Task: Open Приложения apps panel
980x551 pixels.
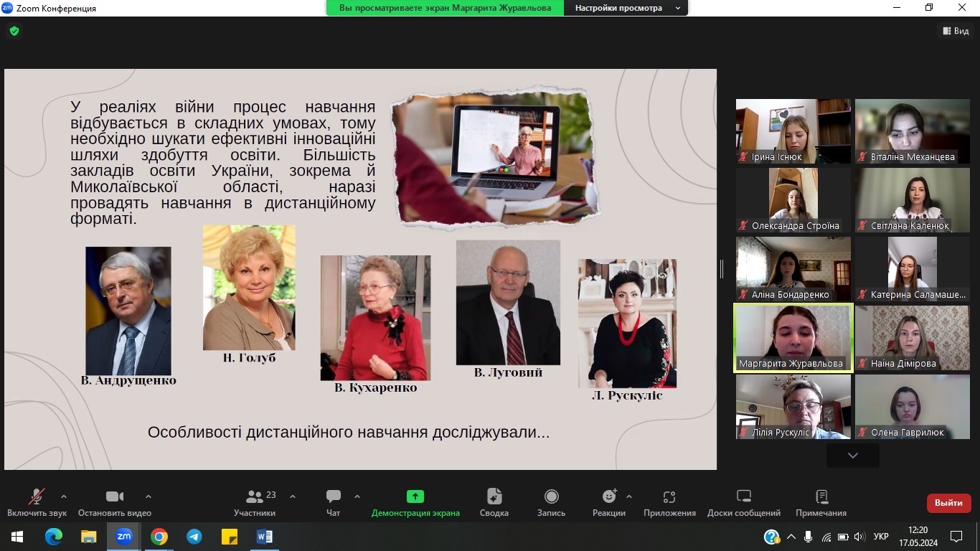Action: [x=669, y=502]
